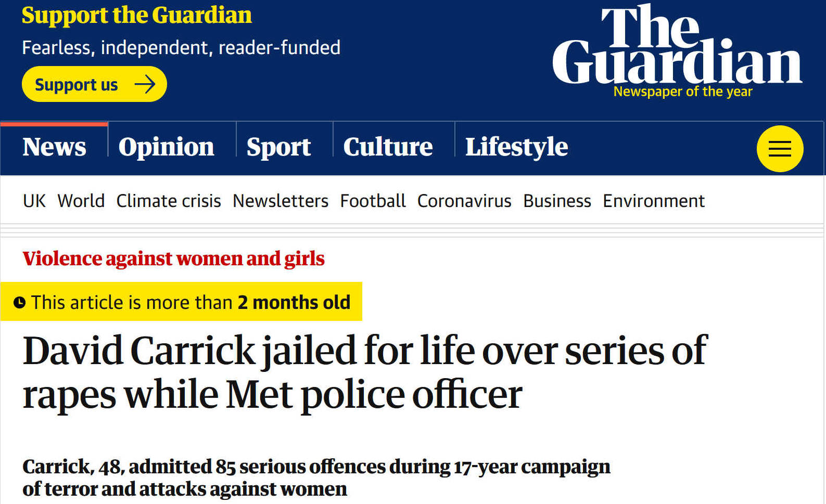Open Violence against women and girls topic
Image resolution: width=826 pixels, height=504 pixels.
(173, 259)
